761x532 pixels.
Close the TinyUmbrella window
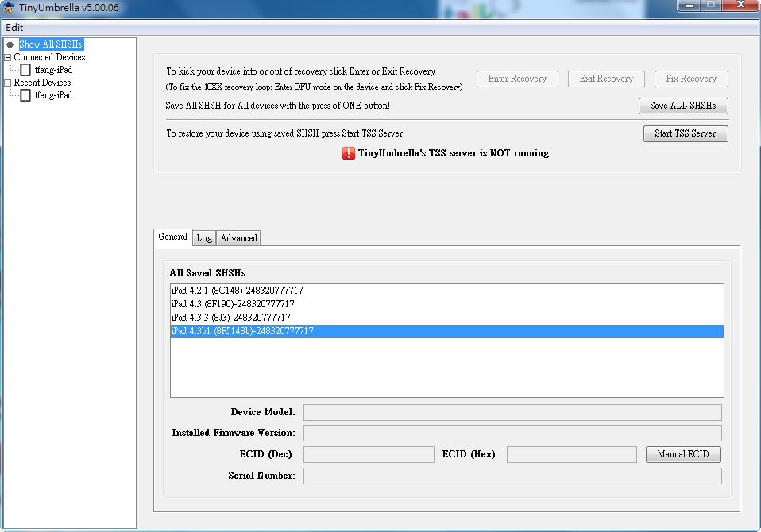pyautogui.click(x=740, y=6)
